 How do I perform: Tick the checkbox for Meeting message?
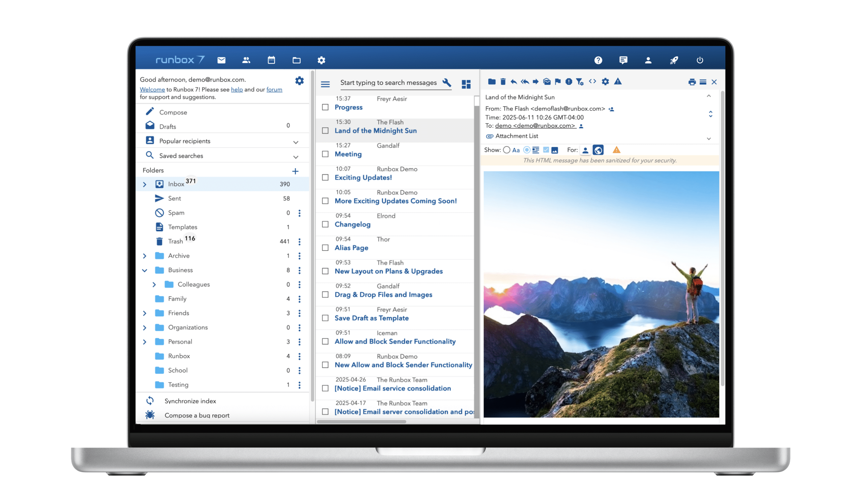pyautogui.click(x=325, y=154)
